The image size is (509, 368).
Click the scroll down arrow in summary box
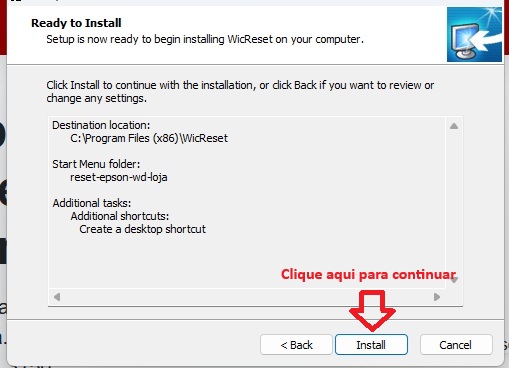click(x=454, y=280)
